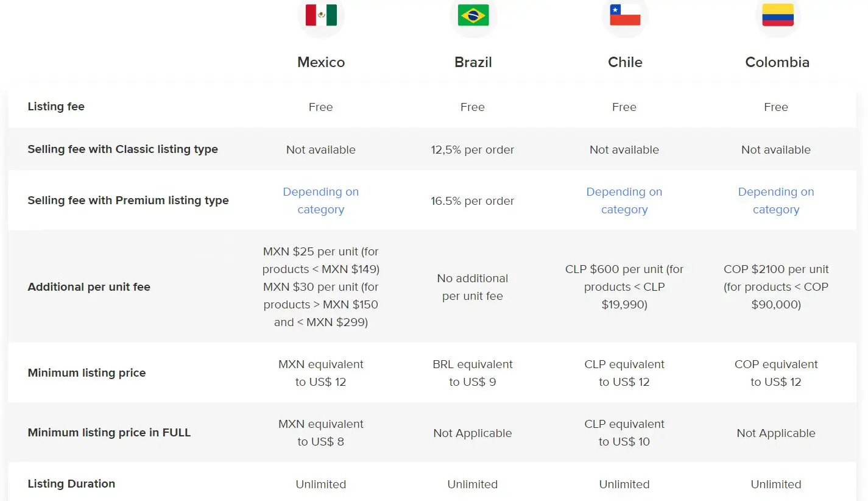Click the Colombia flag icon
The height and width of the screenshot is (501, 868).
(777, 15)
